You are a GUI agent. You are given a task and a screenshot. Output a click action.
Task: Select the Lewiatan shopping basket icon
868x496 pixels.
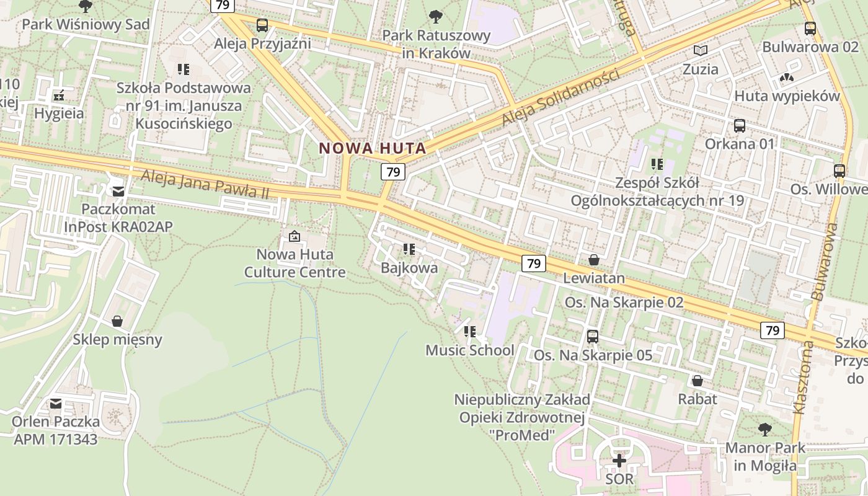point(593,260)
